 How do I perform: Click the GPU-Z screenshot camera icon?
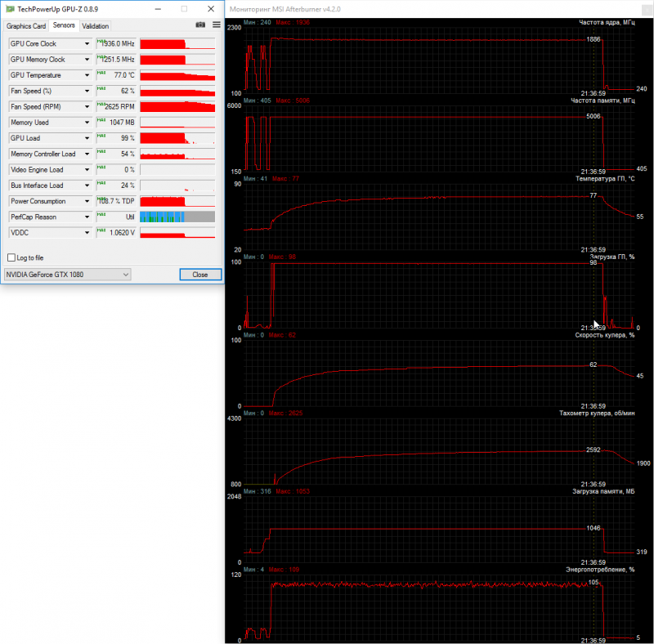click(x=200, y=25)
